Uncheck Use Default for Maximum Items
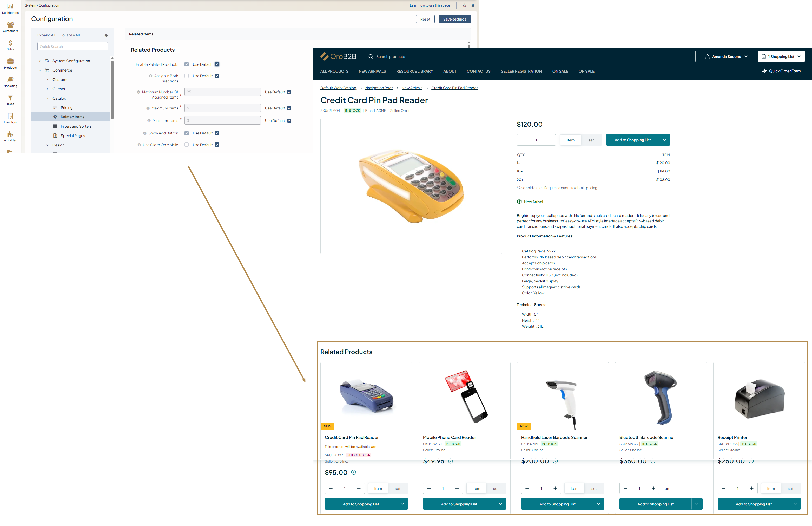The height and width of the screenshot is (526, 812). click(x=289, y=108)
